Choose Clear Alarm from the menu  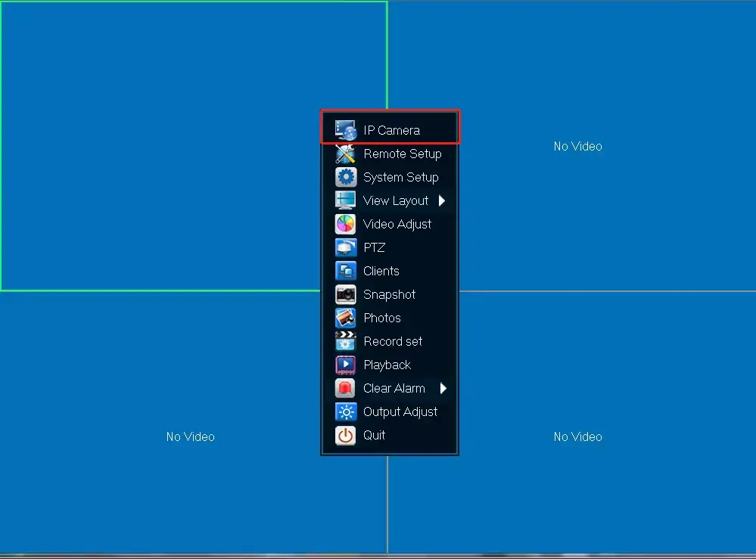390,388
